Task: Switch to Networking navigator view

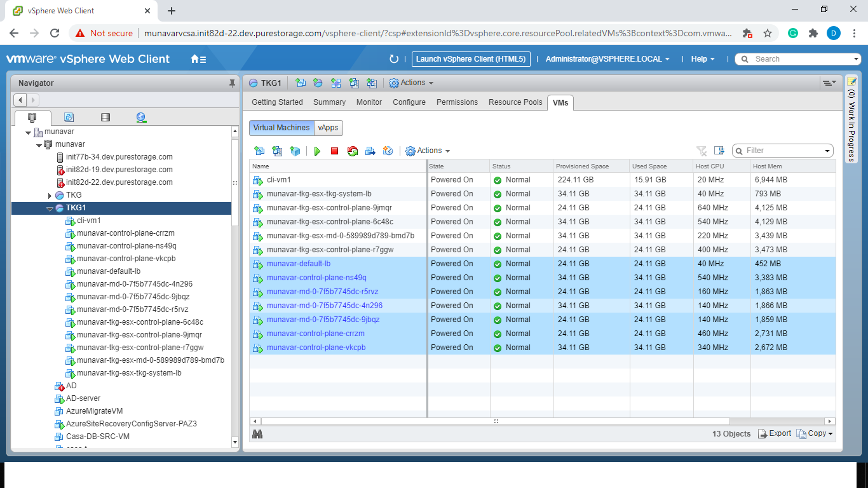Action: tap(141, 117)
